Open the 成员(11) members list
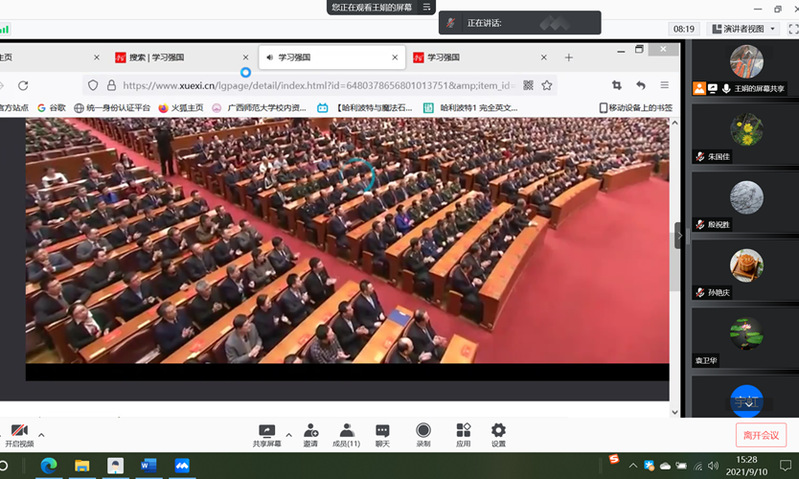This screenshot has height=479, width=799. pyautogui.click(x=346, y=432)
